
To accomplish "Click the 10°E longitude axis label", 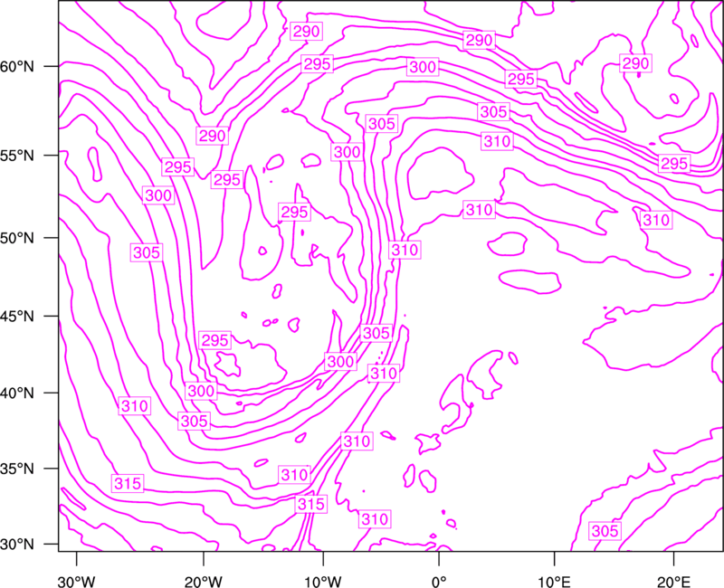I will [554, 581].
